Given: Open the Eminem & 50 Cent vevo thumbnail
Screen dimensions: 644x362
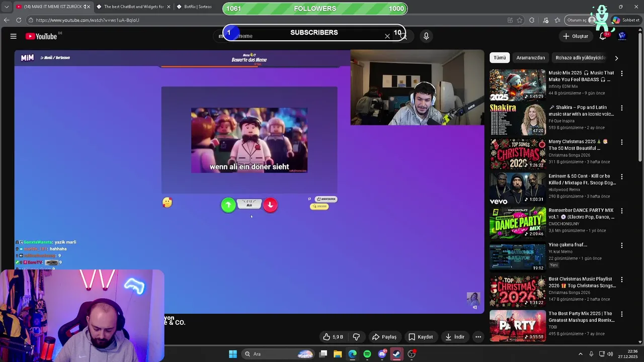Looking at the screenshot, I should point(518,188).
